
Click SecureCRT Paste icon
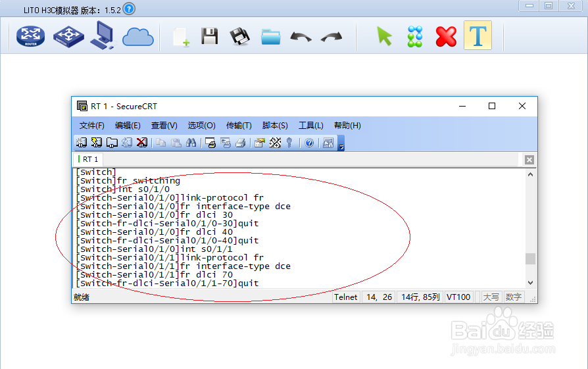[x=176, y=143]
